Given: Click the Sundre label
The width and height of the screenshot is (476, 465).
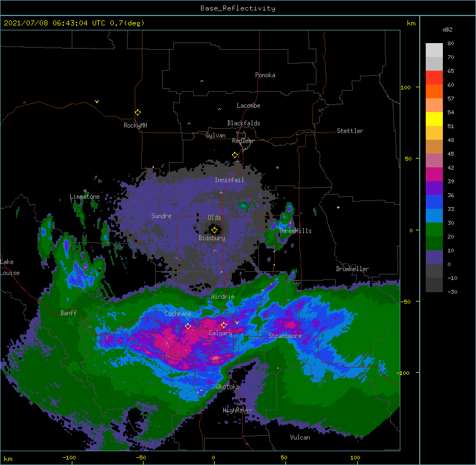Looking at the screenshot, I should point(161,216).
